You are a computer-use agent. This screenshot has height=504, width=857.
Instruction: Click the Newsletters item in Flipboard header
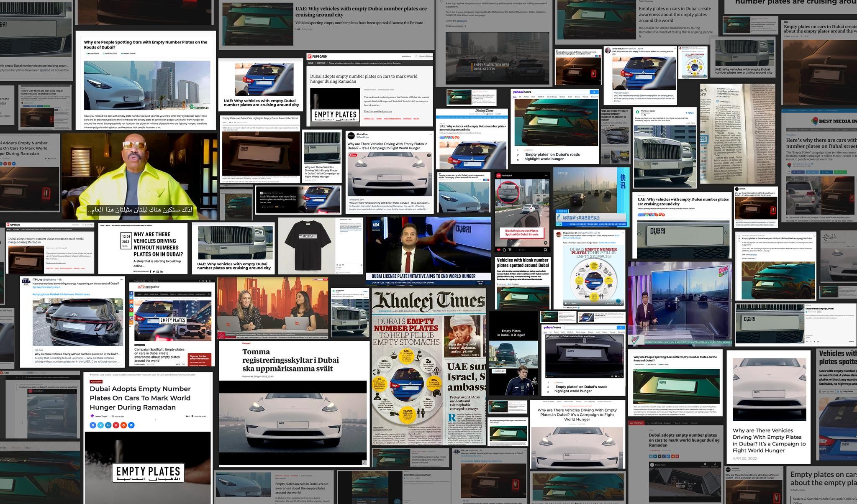click(406, 56)
